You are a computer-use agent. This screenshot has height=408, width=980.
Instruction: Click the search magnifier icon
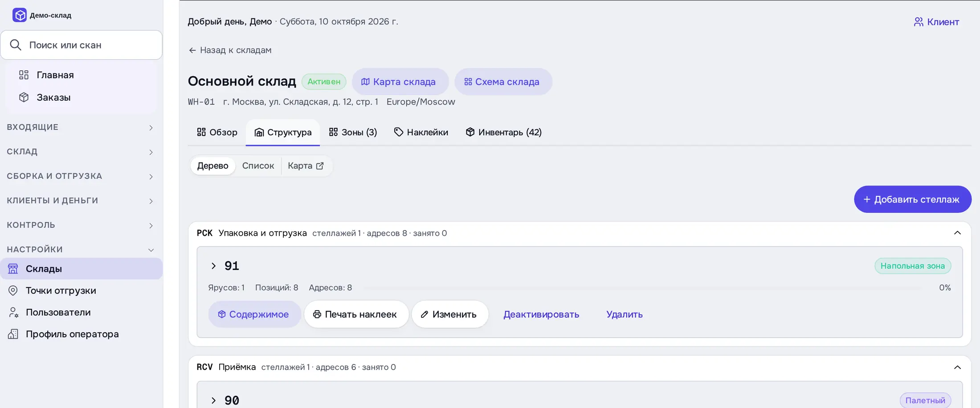16,45
